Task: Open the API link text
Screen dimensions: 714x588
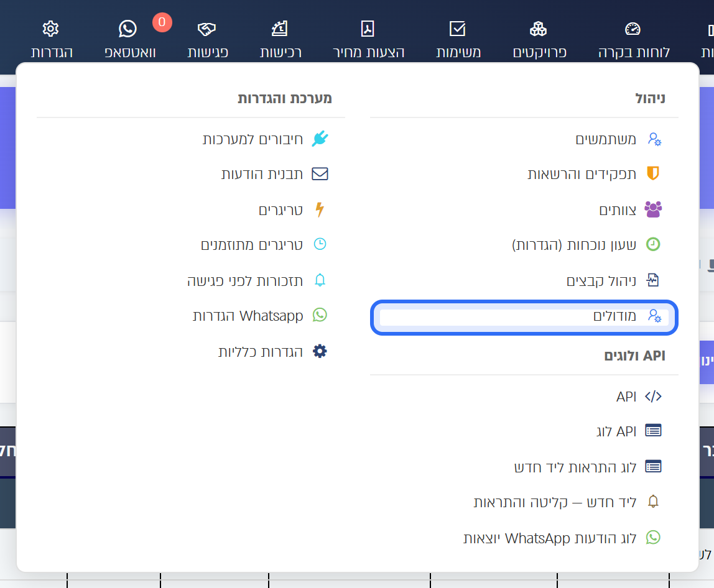Action: click(626, 397)
